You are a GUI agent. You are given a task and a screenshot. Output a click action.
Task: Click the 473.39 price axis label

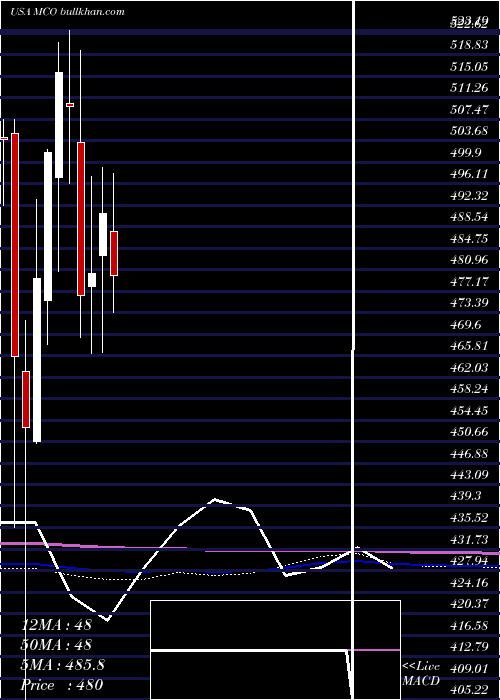click(x=469, y=304)
